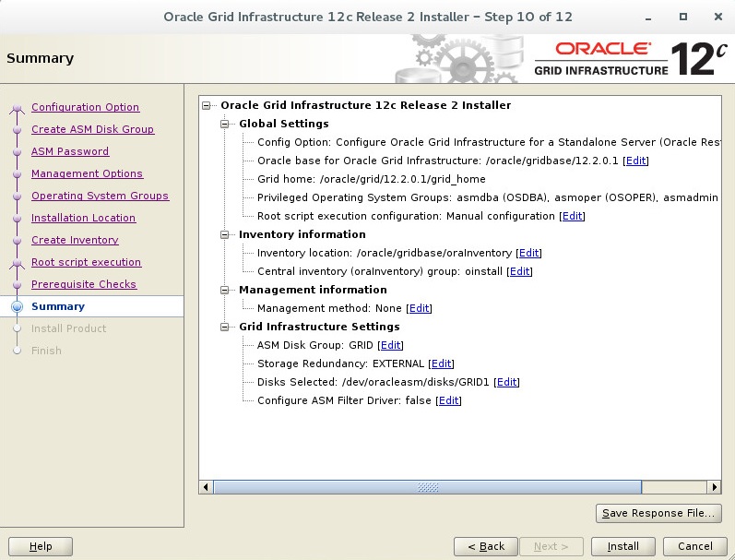Cancel the installer
The height and width of the screenshot is (560, 735).
[695, 546]
